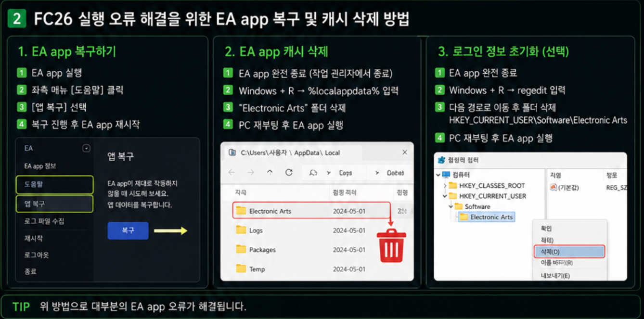Choose 확인 in the registry context menu
The image size is (644, 319).
click(x=546, y=229)
